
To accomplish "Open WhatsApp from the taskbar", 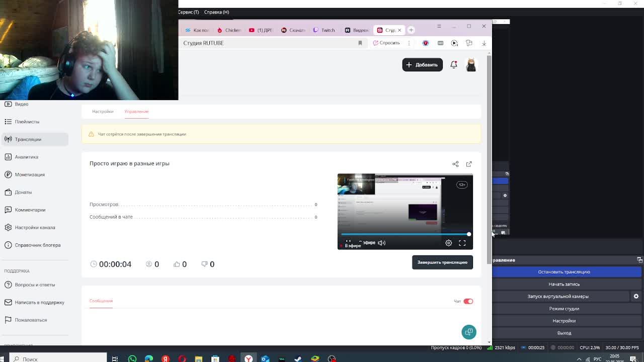I will [x=132, y=358].
